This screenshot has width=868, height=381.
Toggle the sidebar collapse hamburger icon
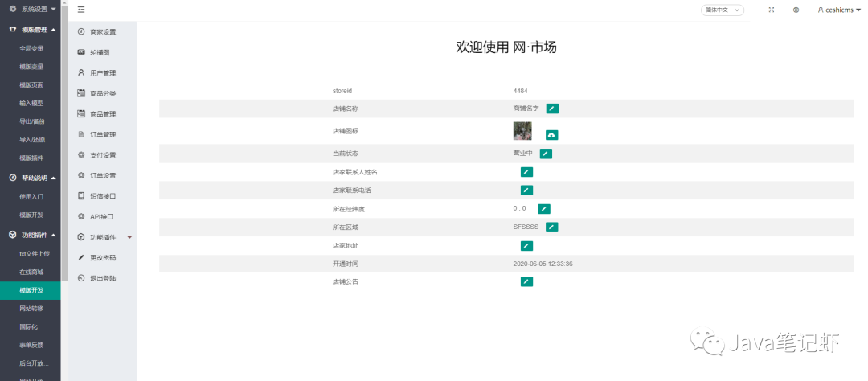pyautogui.click(x=81, y=10)
